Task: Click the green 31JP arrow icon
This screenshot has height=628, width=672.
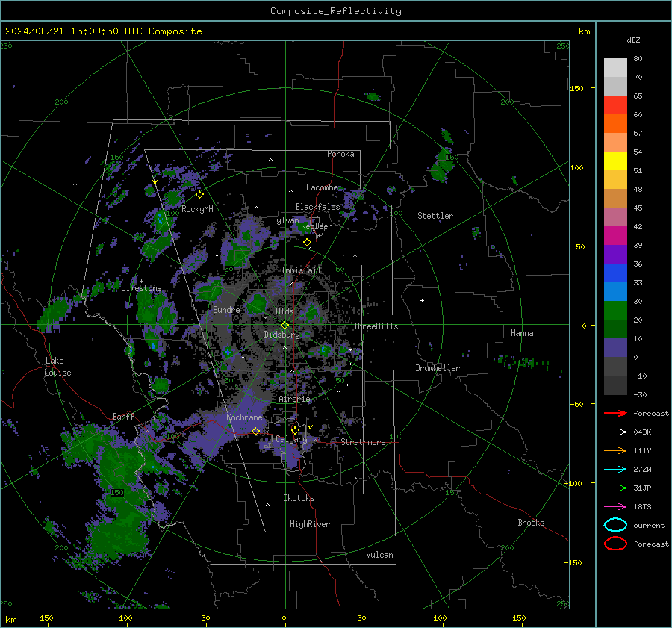Action: [x=615, y=488]
